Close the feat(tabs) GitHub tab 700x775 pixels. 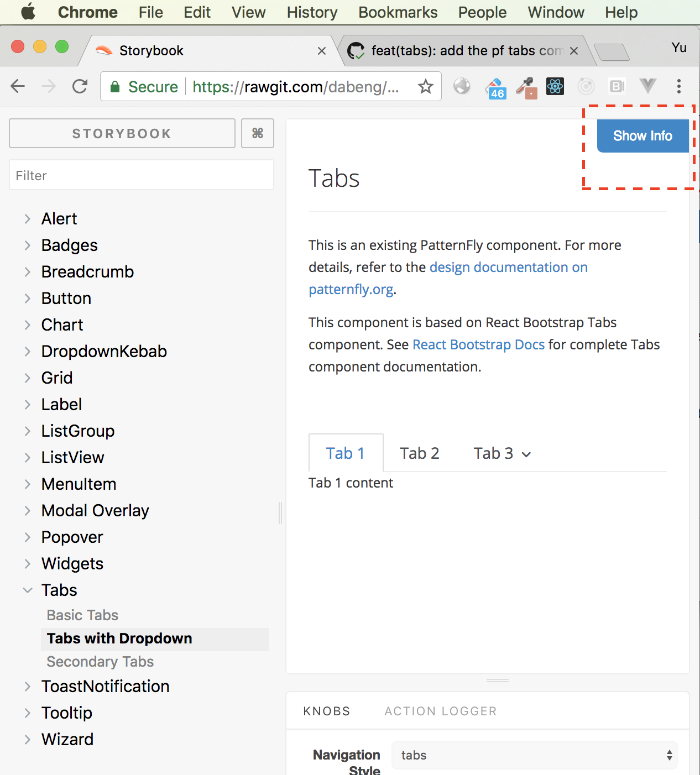click(x=574, y=51)
